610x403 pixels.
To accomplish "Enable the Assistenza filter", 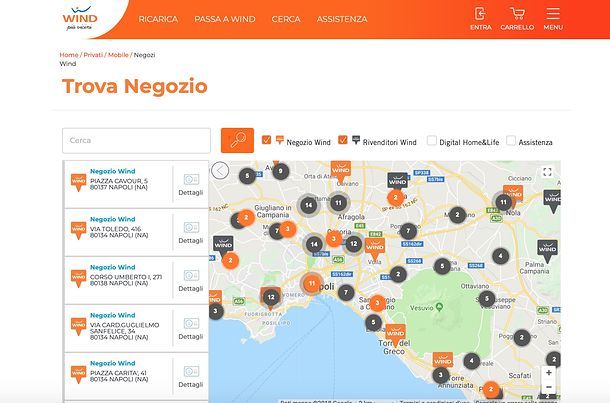I will tap(511, 140).
